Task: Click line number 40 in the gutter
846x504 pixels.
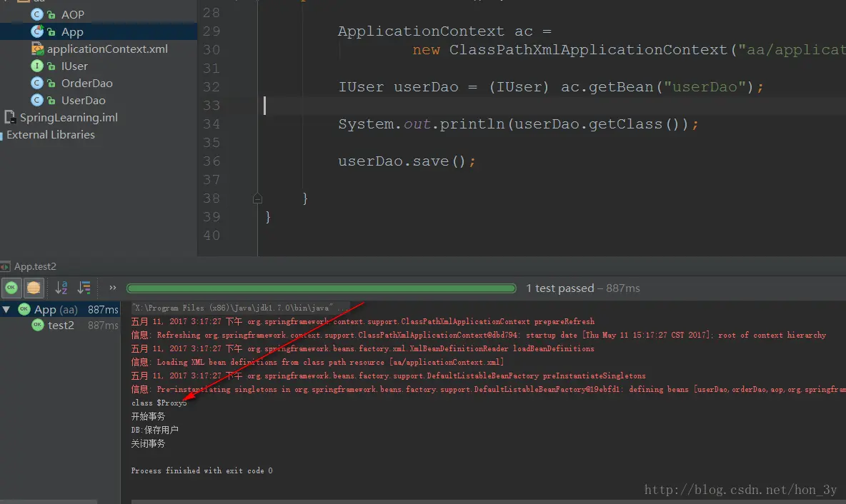Action: [211, 236]
